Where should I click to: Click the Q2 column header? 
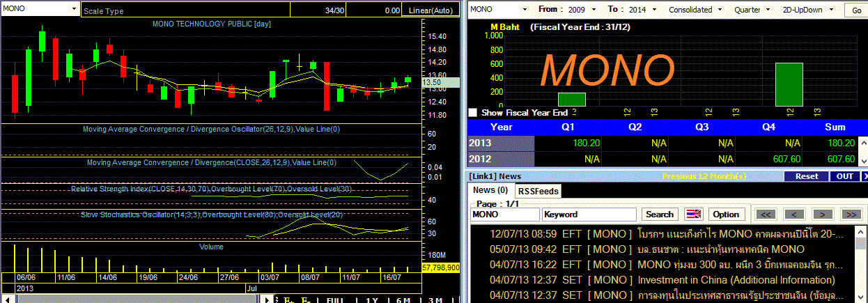[x=635, y=127]
